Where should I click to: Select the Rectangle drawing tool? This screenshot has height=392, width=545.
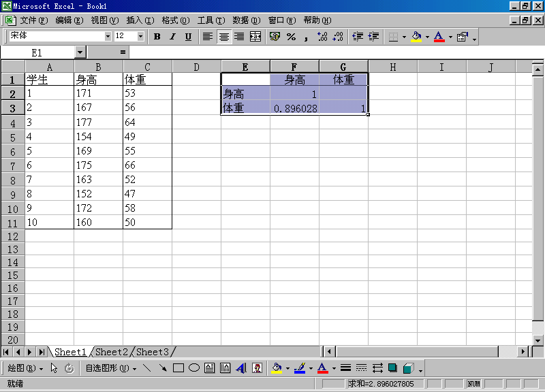[178, 368]
